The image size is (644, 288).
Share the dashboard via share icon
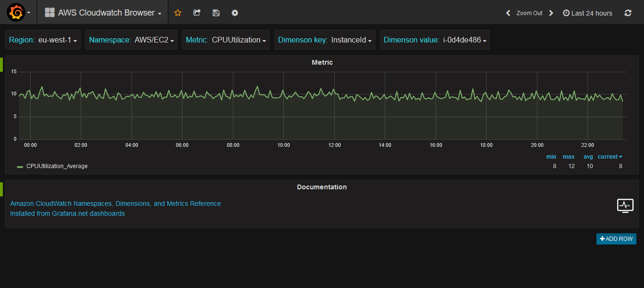pos(197,13)
